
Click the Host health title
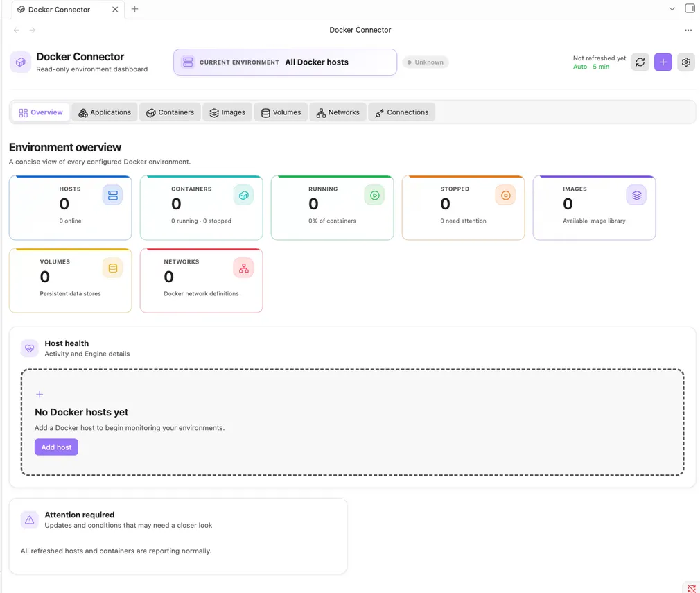[x=67, y=343]
